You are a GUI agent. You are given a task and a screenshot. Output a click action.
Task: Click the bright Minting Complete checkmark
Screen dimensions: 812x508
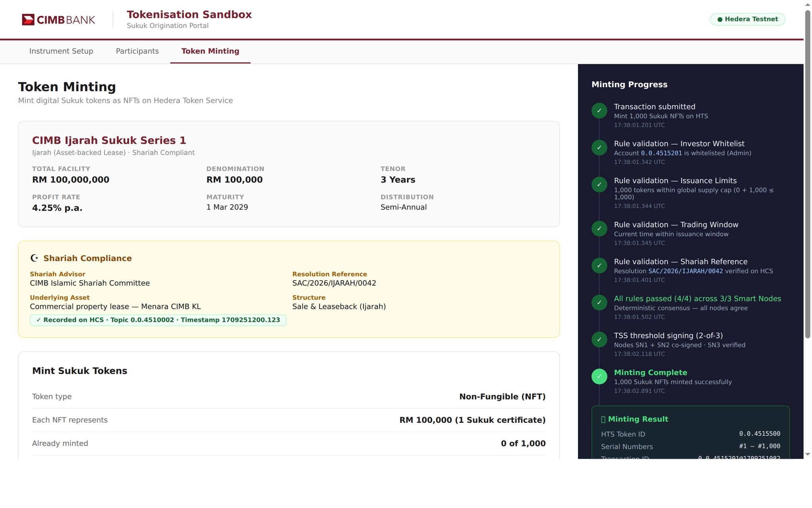point(599,376)
